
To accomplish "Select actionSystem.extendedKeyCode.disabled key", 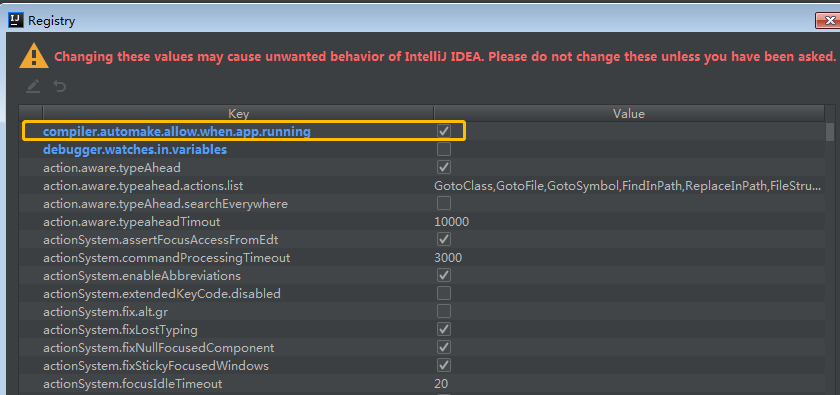I will [162, 294].
